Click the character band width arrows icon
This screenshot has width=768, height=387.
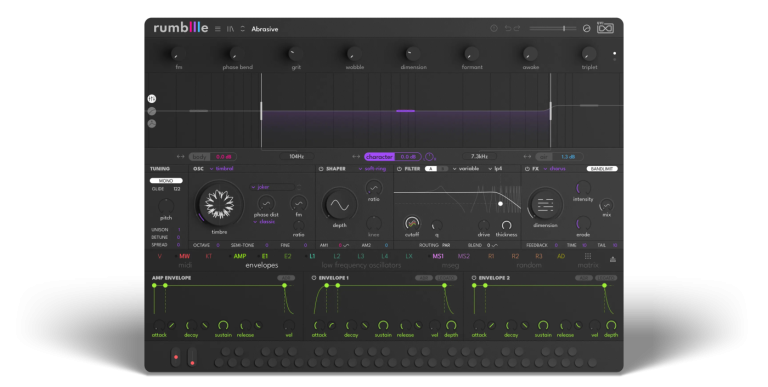[x=356, y=157]
